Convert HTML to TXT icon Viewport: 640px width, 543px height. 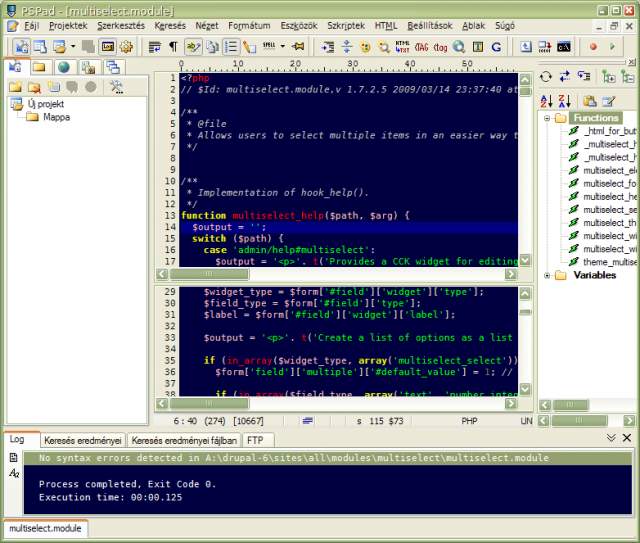(x=402, y=47)
